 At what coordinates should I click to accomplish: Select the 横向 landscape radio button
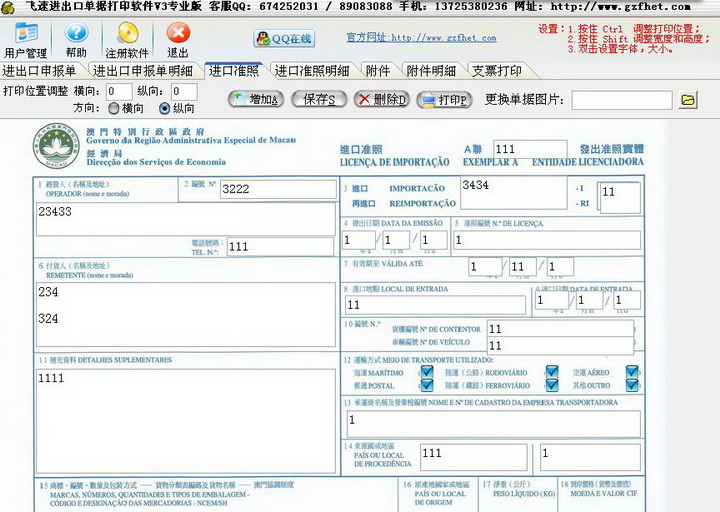(113, 108)
